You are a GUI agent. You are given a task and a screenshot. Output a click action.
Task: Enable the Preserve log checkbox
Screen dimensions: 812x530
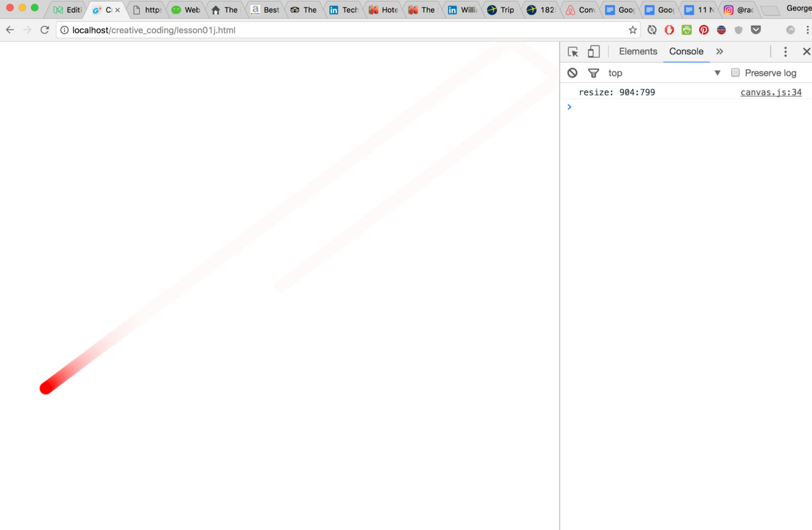[x=735, y=72]
